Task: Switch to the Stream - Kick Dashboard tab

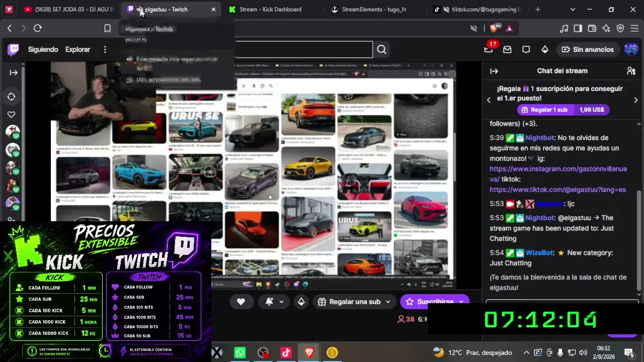Action: click(270, 10)
